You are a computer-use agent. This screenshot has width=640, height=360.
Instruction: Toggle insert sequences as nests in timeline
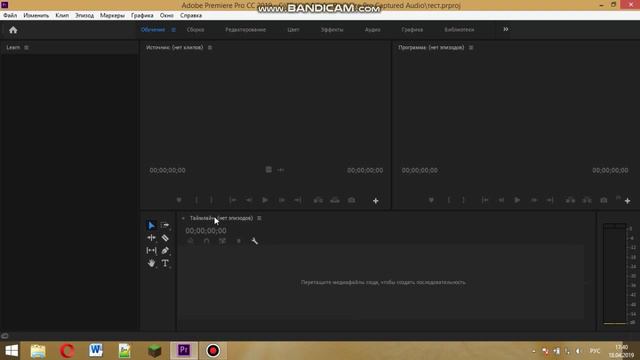(190, 241)
